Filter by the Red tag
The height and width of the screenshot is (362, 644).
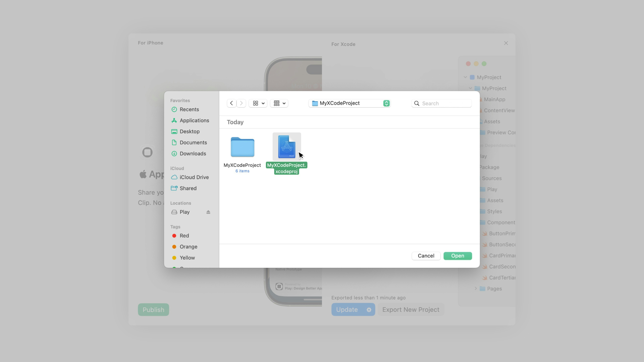(x=184, y=236)
